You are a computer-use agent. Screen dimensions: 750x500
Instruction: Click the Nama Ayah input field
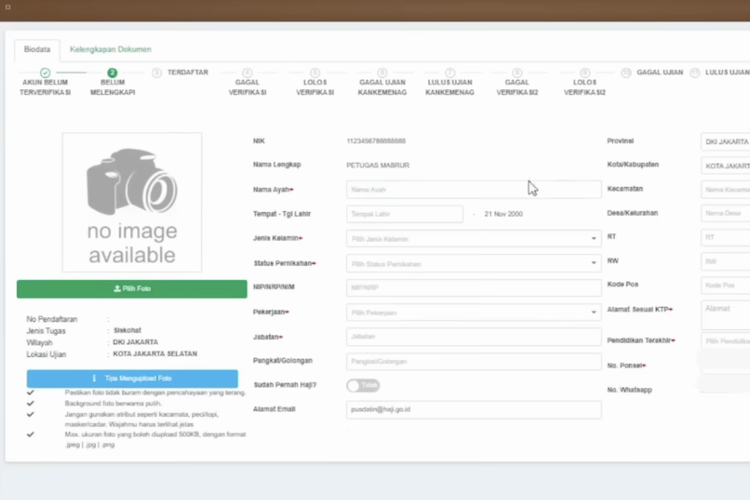[473, 190]
